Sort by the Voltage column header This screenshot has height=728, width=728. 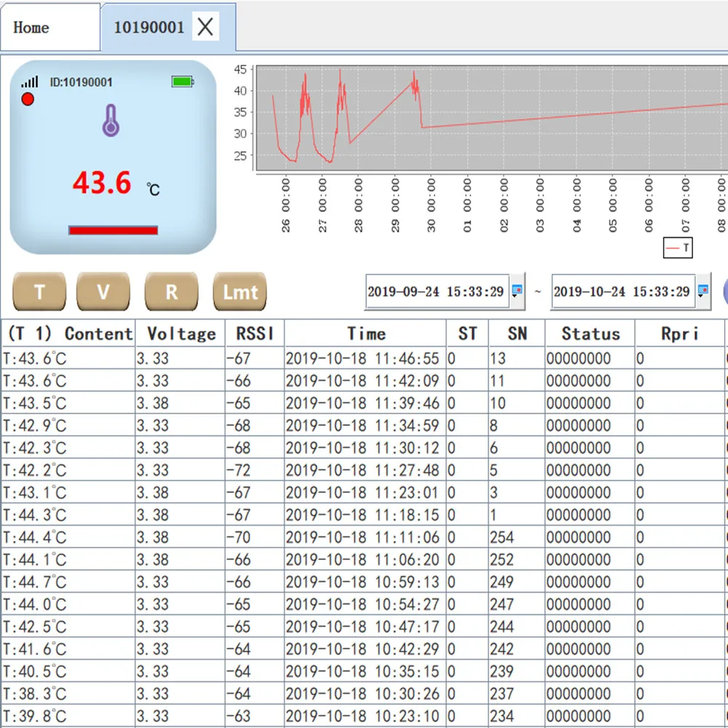(x=181, y=333)
